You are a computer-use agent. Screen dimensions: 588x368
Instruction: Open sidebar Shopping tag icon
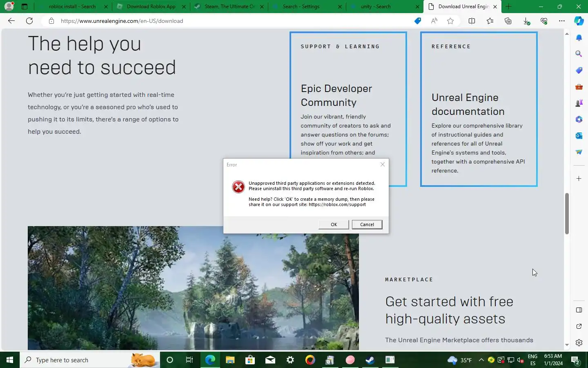579,70
